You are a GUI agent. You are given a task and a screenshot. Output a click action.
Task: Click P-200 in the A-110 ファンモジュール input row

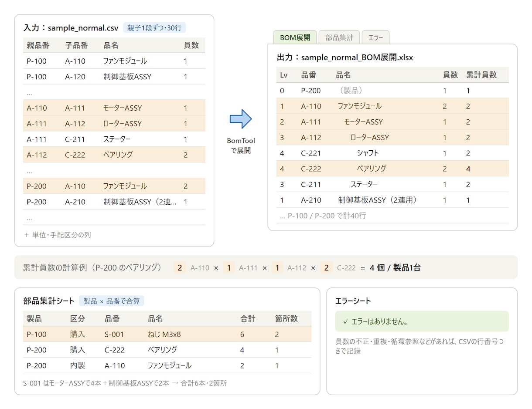tap(37, 186)
